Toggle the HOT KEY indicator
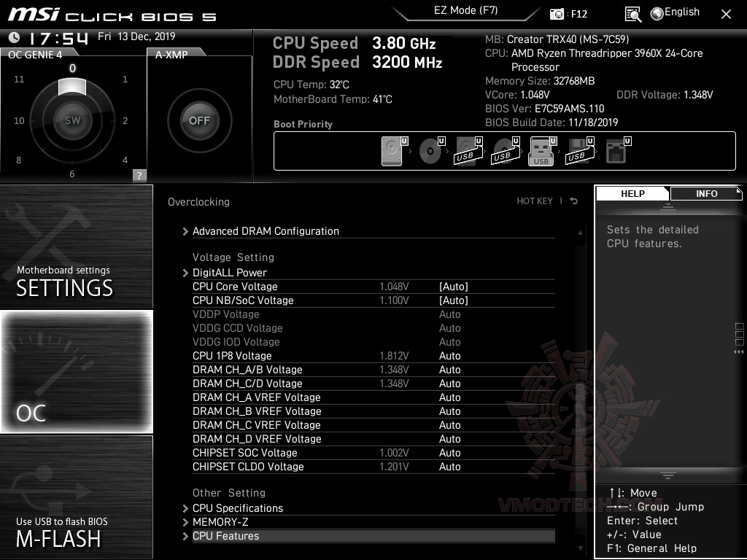Screen dimensions: 747x560 point(535,201)
